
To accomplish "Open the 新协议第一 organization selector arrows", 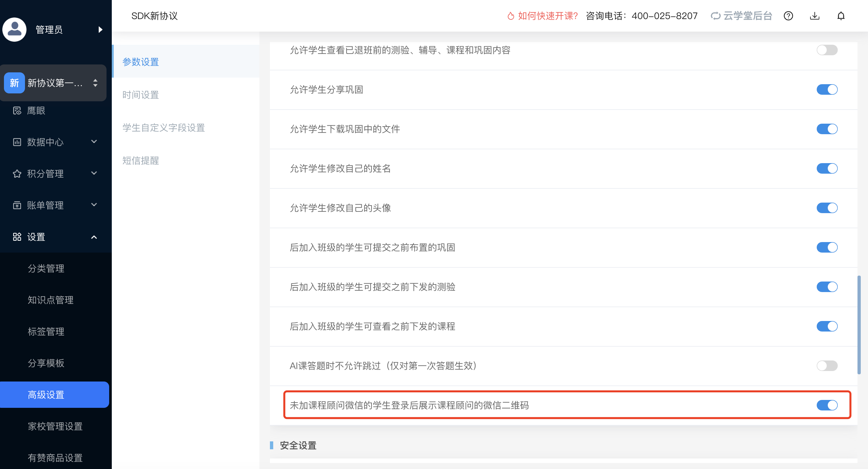I will tap(95, 83).
